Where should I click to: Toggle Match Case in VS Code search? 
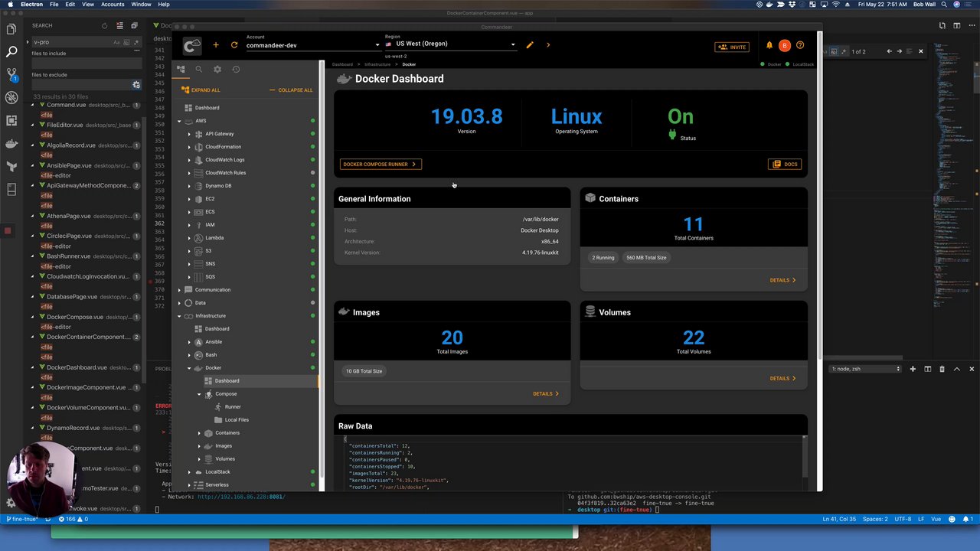pyautogui.click(x=116, y=42)
